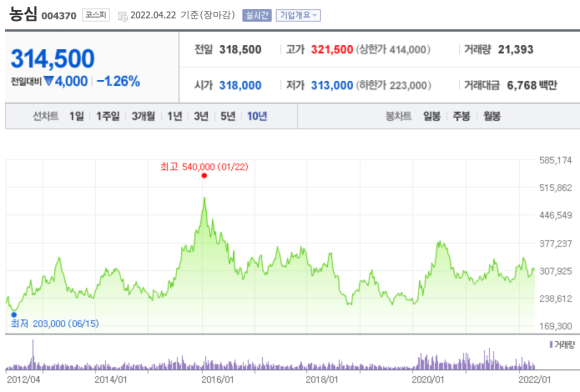The height and width of the screenshot is (392, 580).
Task: Click the 하한가 223,000 text
Action: (x=394, y=85)
